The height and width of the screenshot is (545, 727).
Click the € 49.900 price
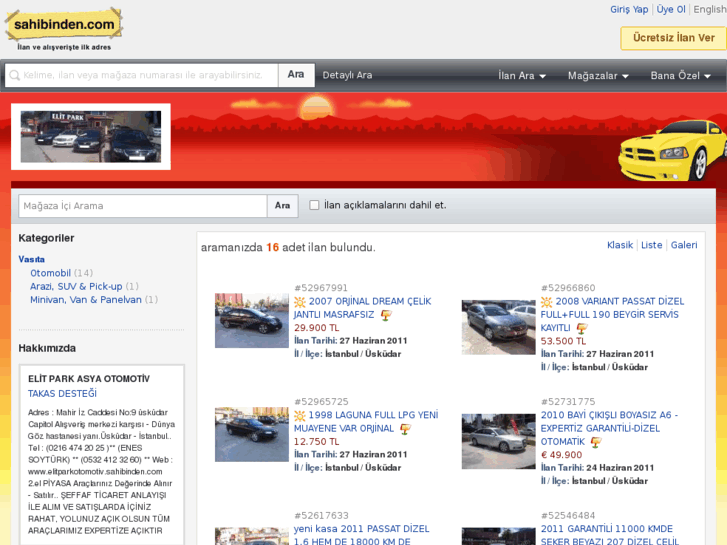[x=561, y=455]
